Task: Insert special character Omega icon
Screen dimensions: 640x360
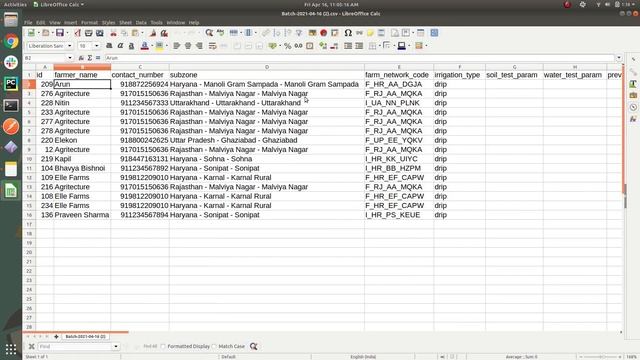Action: coord(348,33)
